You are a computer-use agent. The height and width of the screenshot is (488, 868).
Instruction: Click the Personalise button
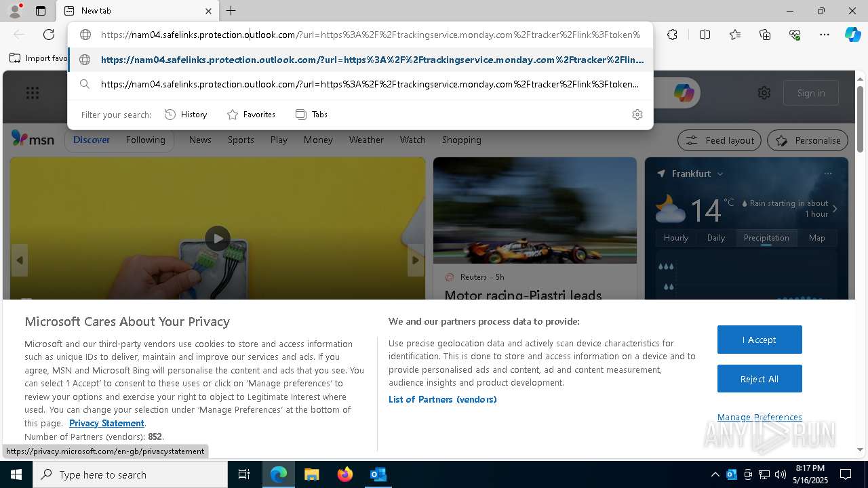(808, 140)
